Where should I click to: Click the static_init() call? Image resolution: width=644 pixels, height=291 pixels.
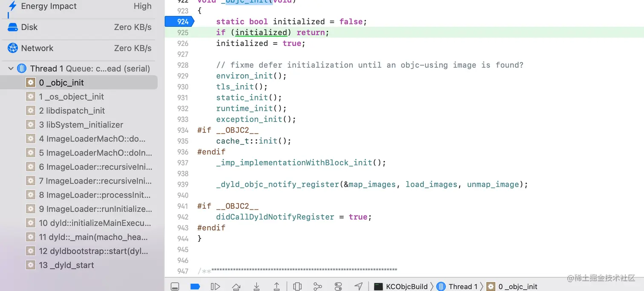pos(249,98)
